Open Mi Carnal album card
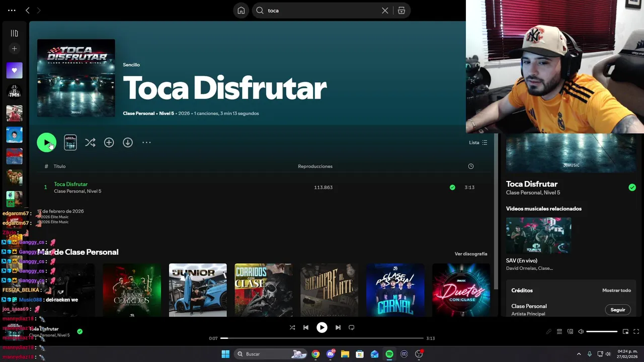This screenshot has width=644, height=362. click(395, 290)
